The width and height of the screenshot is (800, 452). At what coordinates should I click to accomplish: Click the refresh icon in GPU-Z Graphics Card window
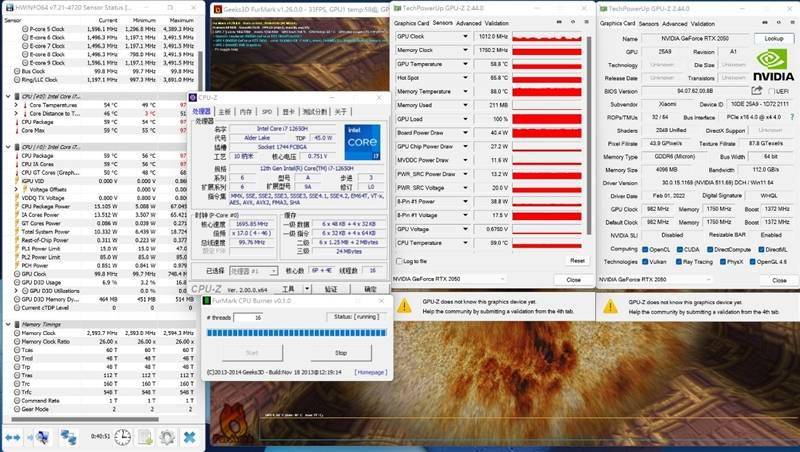778,23
